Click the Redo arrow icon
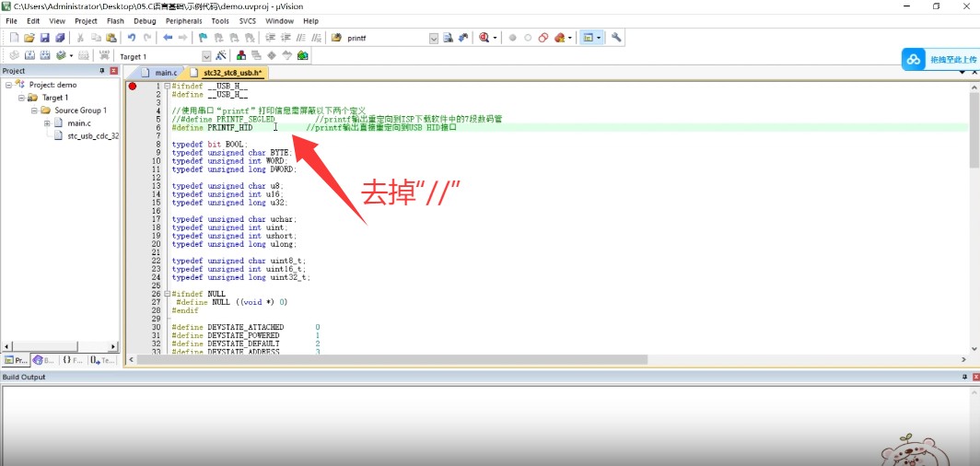The image size is (980, 466). coord(147,38)
